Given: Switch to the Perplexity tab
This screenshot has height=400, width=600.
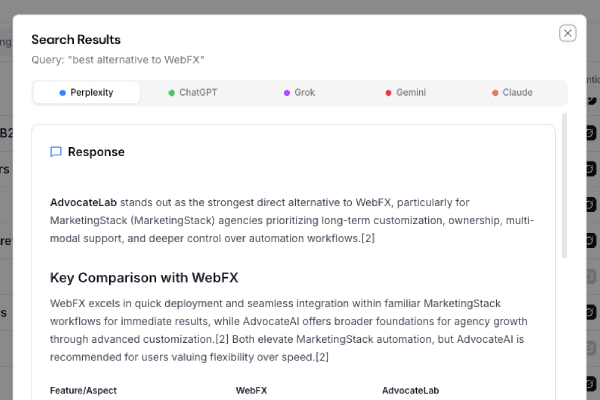Looking at the screenshot, I should click(x=86, y=93).
